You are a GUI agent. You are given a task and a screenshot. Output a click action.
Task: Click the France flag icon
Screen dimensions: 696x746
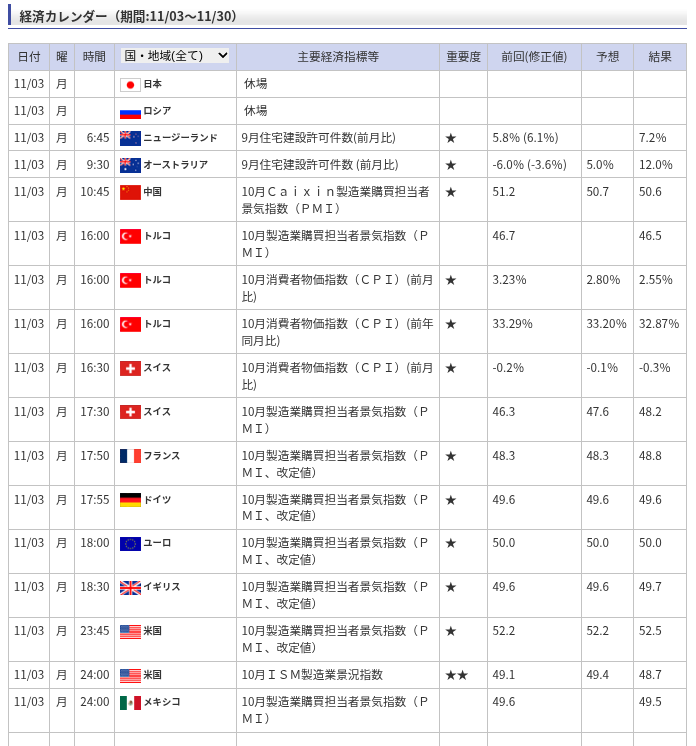(130, 456)
